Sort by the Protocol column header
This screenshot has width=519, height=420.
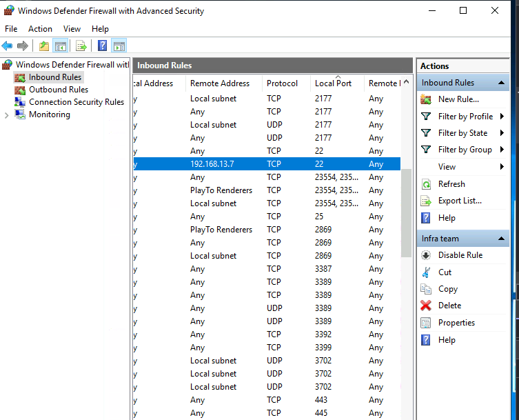coord(286,83)
